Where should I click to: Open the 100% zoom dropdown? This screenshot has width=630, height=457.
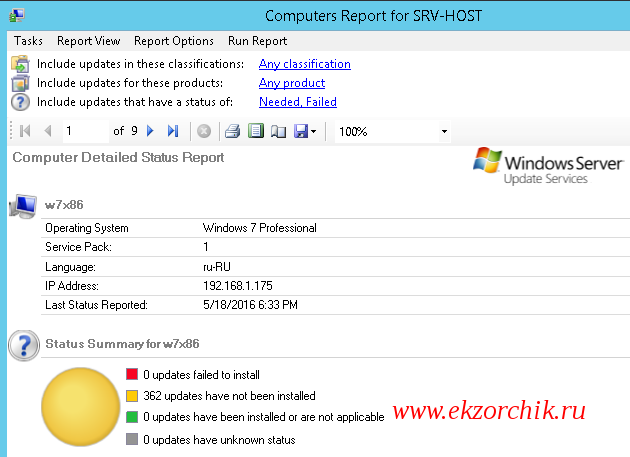[444, 131]
